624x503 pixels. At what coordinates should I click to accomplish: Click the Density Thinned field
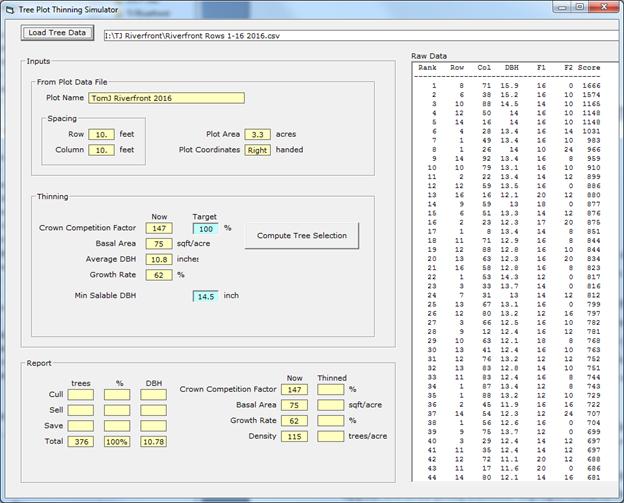331,437
